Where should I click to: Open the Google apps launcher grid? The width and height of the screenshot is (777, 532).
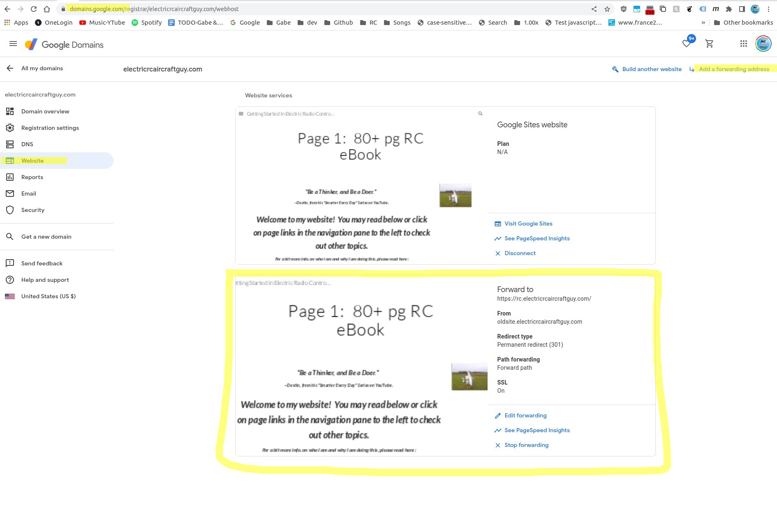click(743, 44)
